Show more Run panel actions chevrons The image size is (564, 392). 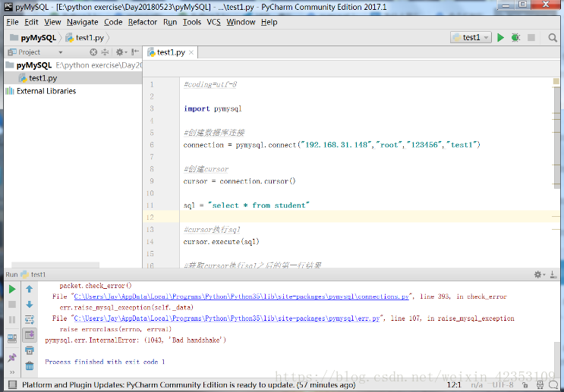coord(12,372)
